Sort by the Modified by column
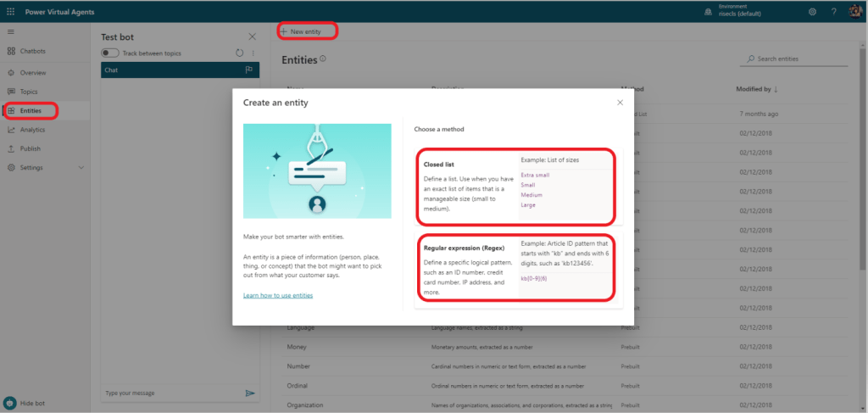Image resolution: width=868 pixels, height=413 pixels. pos(757,88)
